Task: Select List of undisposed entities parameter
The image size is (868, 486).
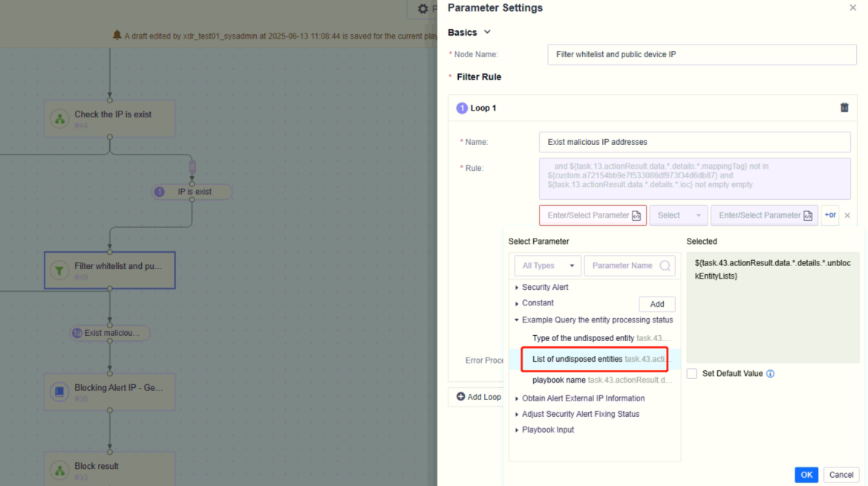Action: pyautogui.click(x=595, y=359)
